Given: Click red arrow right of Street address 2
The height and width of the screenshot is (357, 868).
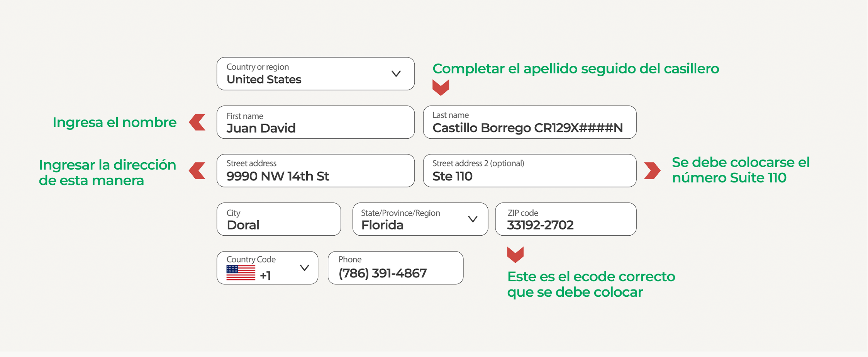Looking at the screenshot, I should point(652,170).
